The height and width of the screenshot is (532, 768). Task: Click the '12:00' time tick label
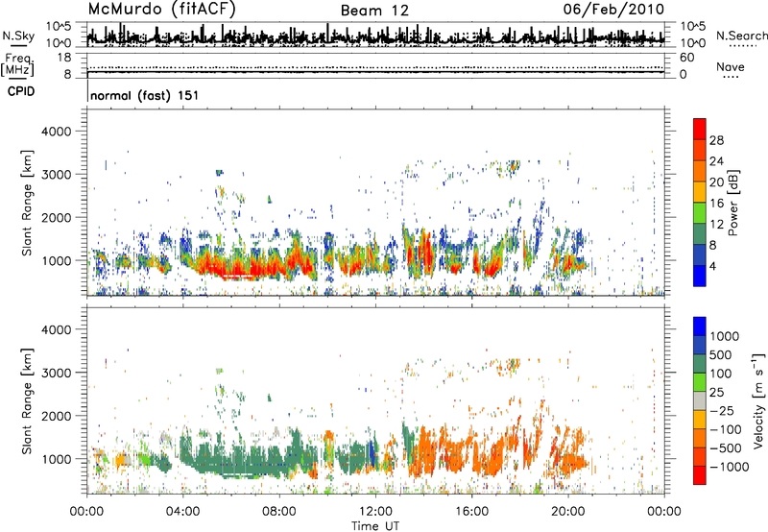tap(375, 512)
